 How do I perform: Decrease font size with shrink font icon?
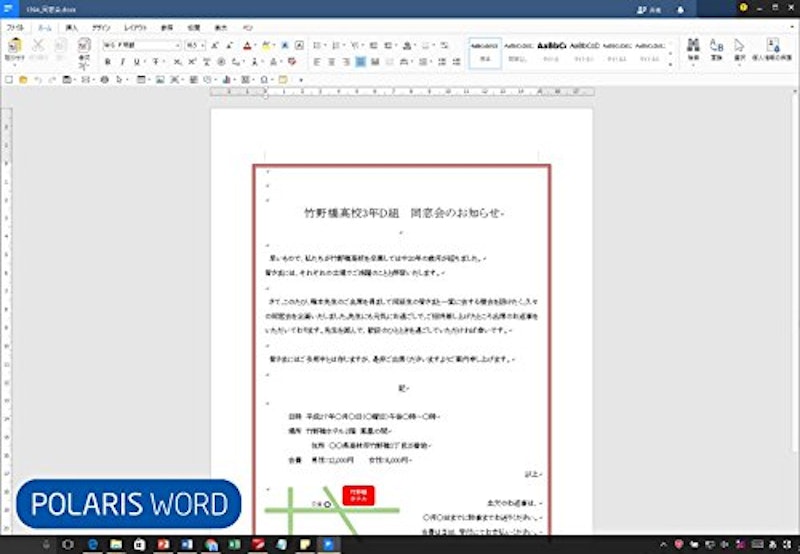point(230,45)
